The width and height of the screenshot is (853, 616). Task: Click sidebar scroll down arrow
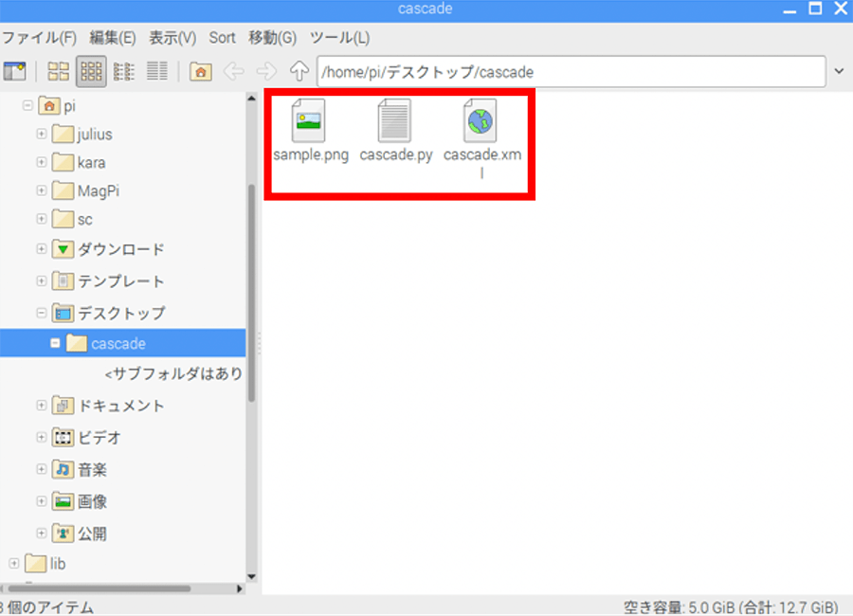pyautogui.click(x=251, y=577)
